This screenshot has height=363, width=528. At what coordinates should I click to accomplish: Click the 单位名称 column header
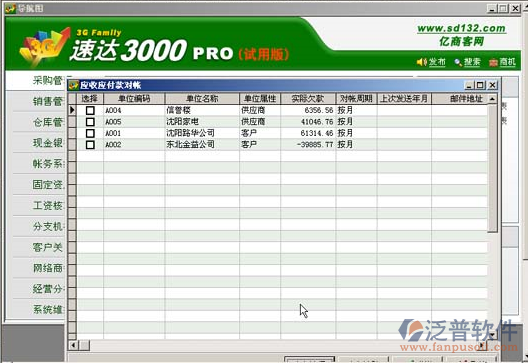[202, 99]
